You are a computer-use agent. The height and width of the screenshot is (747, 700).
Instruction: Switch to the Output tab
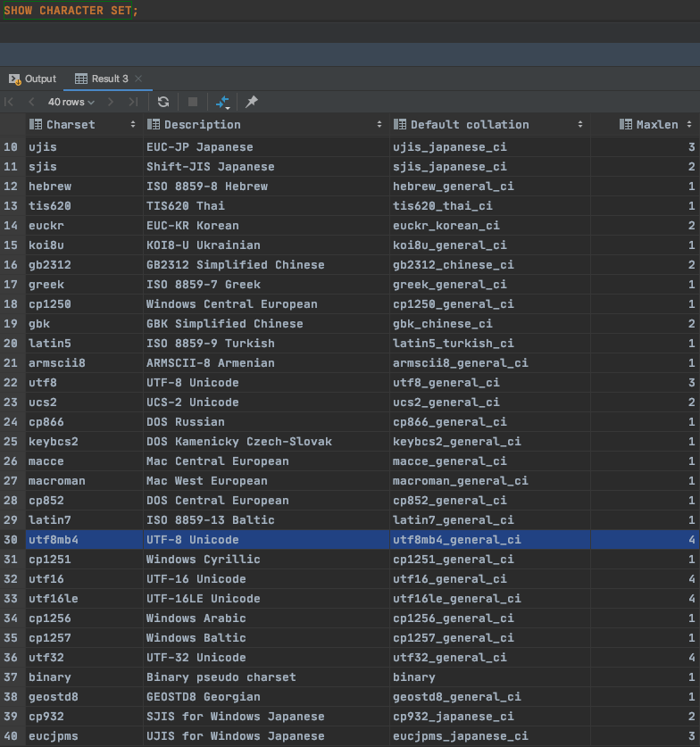pos(33,79)
